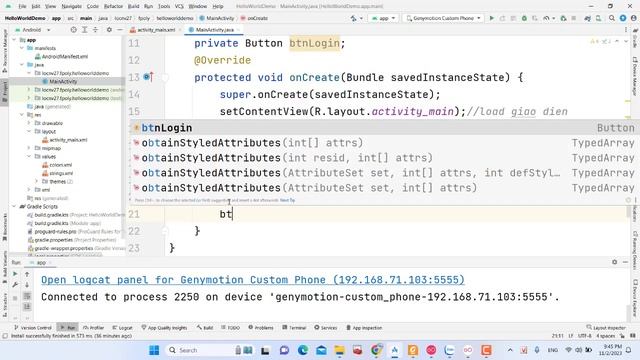Screen dimensions: 640x360
Task: Collapse the app module node
Action: pos(14,40)
